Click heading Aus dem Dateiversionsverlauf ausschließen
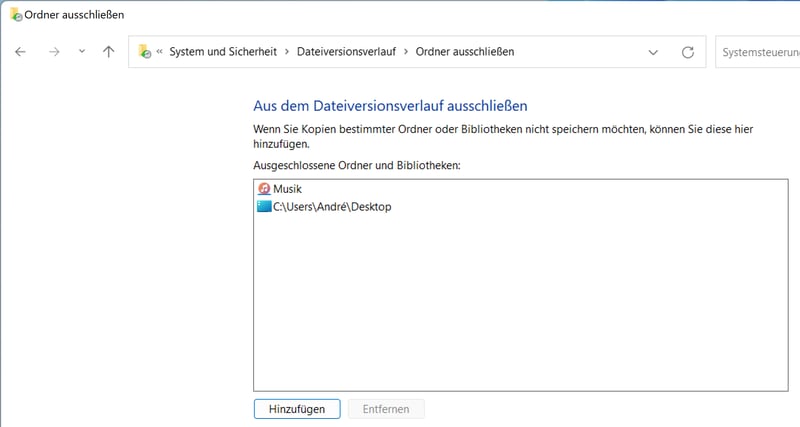Screen dimensions: 800x427 coord(390,106)
